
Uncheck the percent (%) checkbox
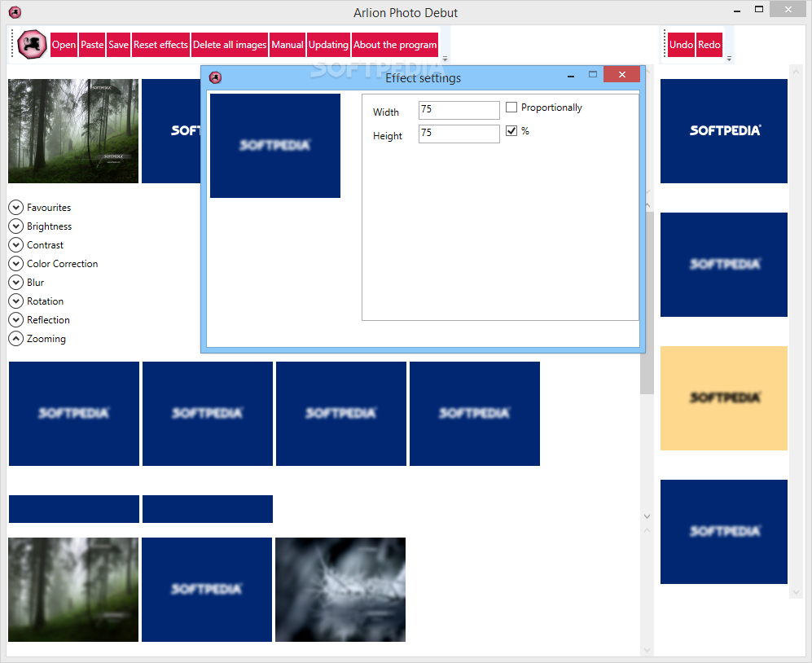[511, 131]
